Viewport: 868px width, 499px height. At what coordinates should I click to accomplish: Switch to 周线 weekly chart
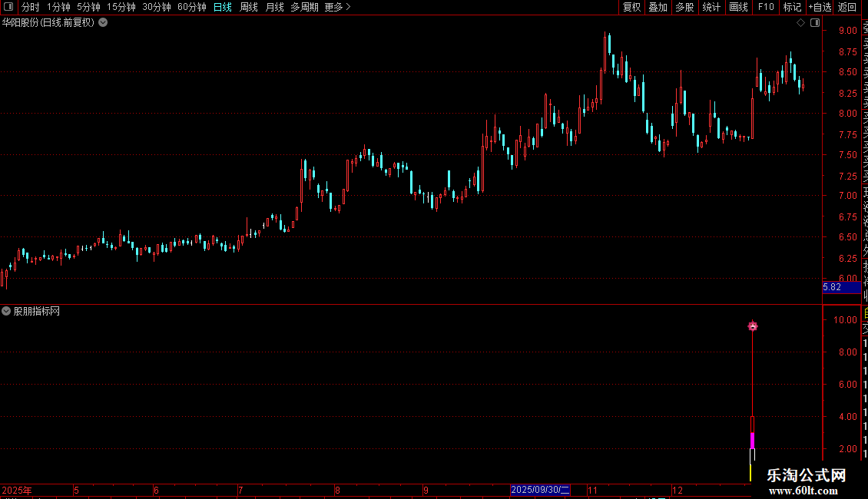(x=249, y=7)
